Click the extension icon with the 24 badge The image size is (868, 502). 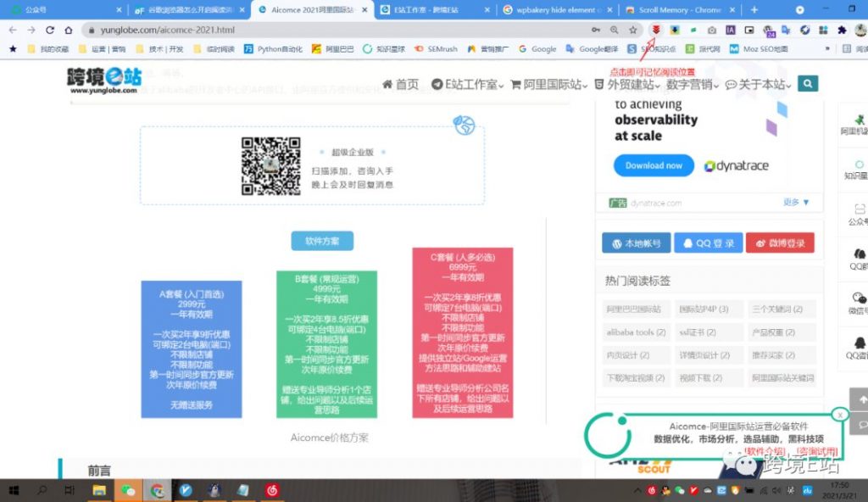[x=768, y=31]
